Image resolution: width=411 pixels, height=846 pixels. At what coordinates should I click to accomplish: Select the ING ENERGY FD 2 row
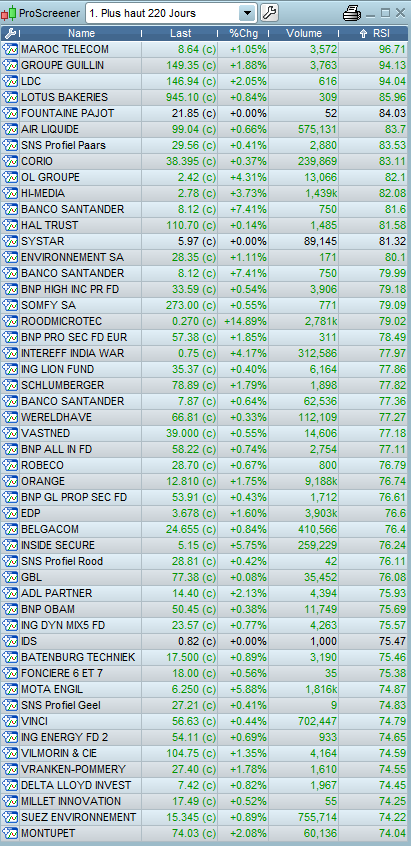(x=205, y=737)
